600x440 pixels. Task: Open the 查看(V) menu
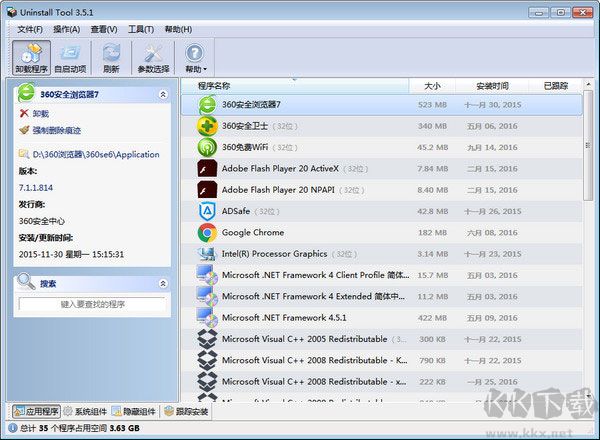[x=104, y=29]
